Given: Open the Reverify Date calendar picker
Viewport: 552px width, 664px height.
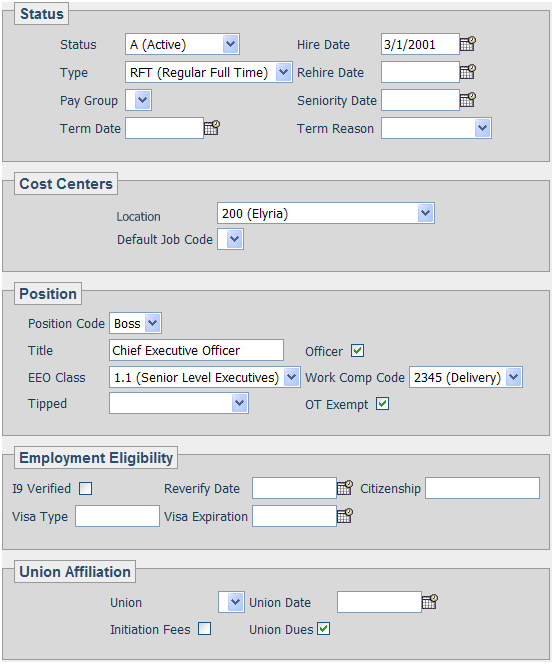Looking at the screenshot, I should (345, 487).
